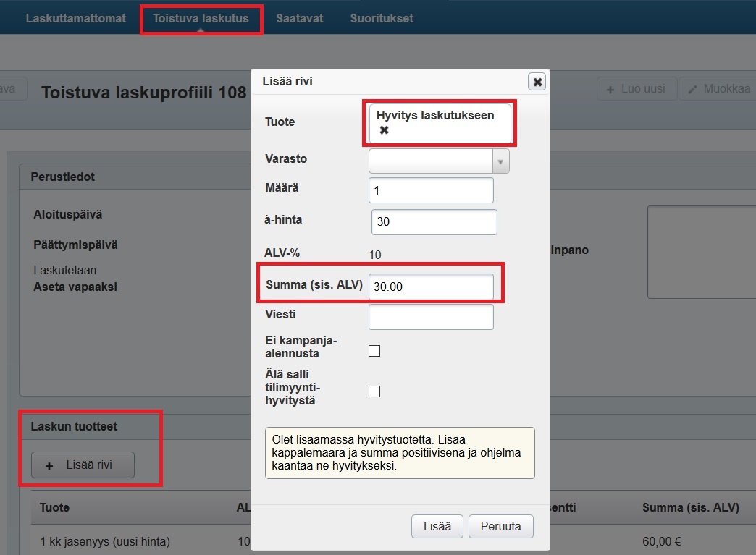Click the à-hinta price field
756x555 pixels.
point(434,222)
